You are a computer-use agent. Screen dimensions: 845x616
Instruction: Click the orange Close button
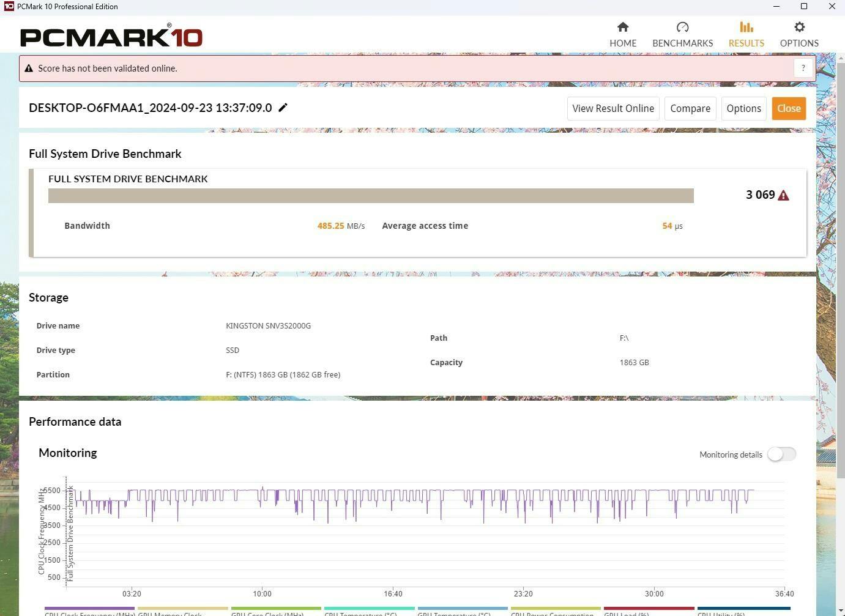coord(789,108)
